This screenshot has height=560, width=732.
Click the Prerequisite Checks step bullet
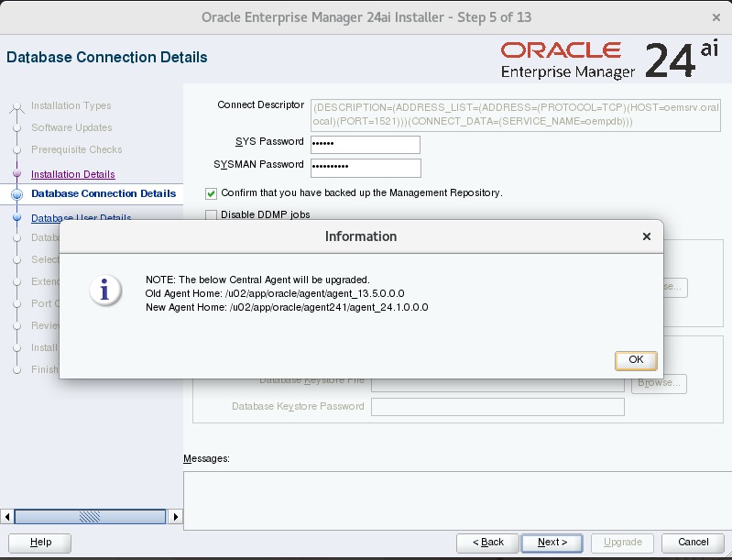pyautogui.click(x=17, y=150)
